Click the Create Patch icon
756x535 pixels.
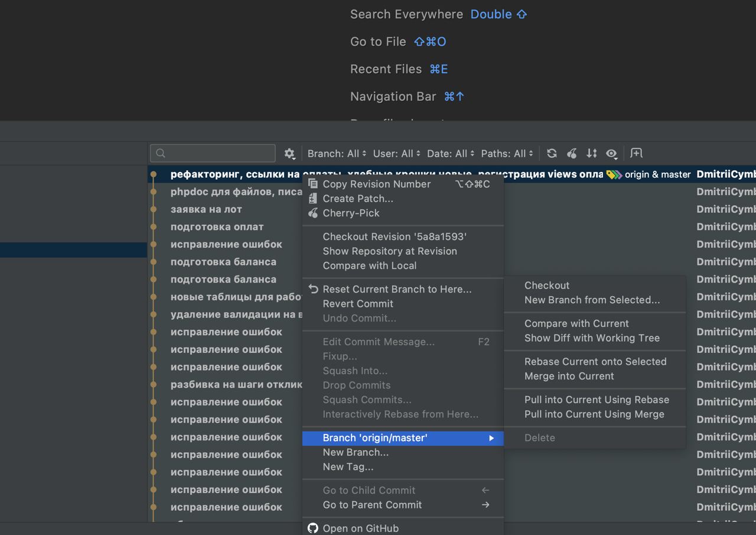(x=313, y=199)
